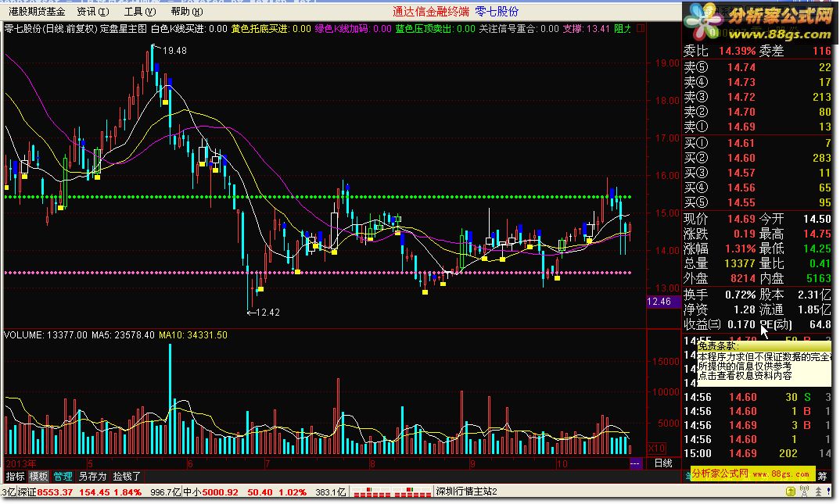This screenshot has height=504, width=840.
Task: Click the 收益(三) 0.170 value
Action: [x=741, y=325]
